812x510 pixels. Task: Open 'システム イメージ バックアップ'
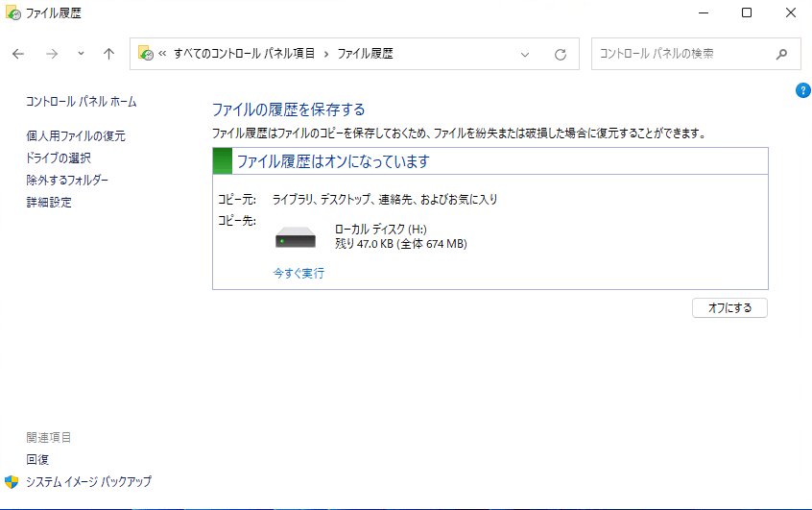(88, 481)
